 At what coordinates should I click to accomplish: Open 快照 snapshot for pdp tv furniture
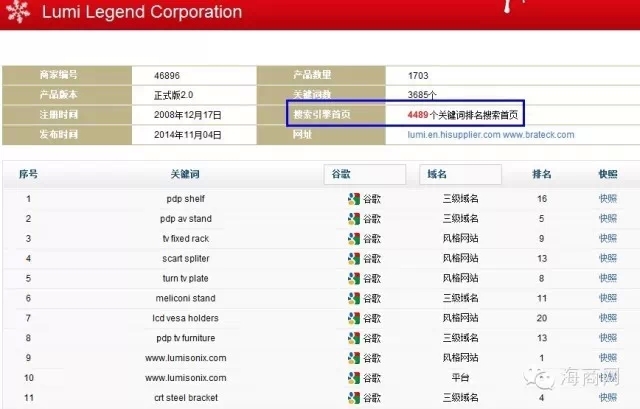click(608, 338)
